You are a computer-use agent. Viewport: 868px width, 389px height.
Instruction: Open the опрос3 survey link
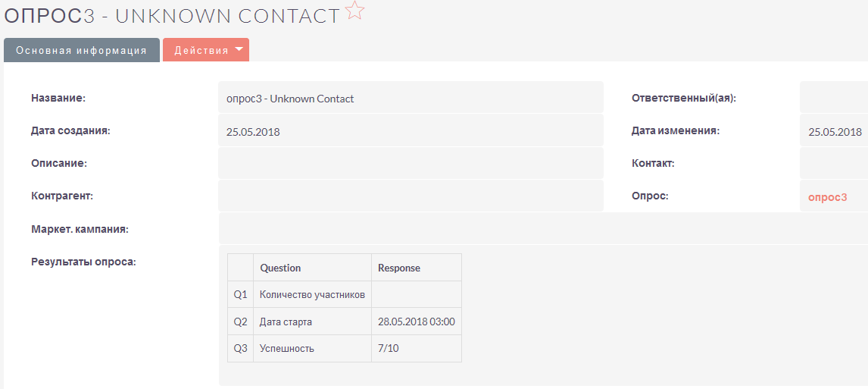(827, 196)
